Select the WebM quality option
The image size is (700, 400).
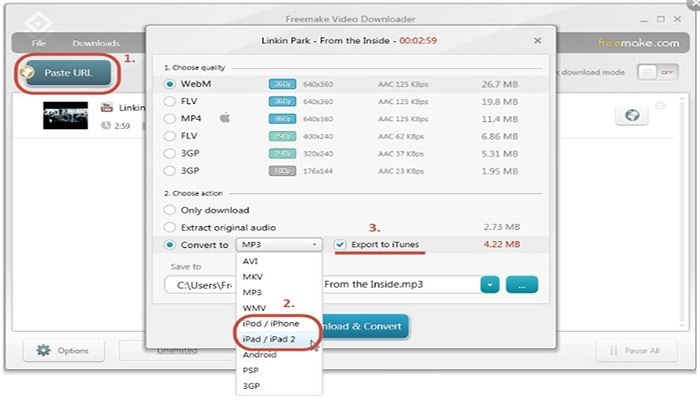click(170, 84)
